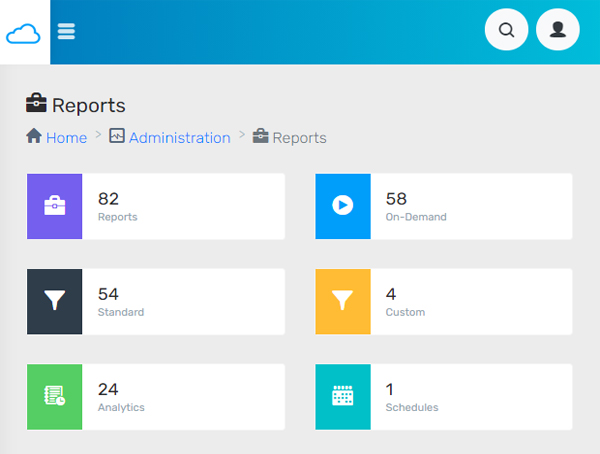Open the hamburger navigation menu

click(66, 31)
